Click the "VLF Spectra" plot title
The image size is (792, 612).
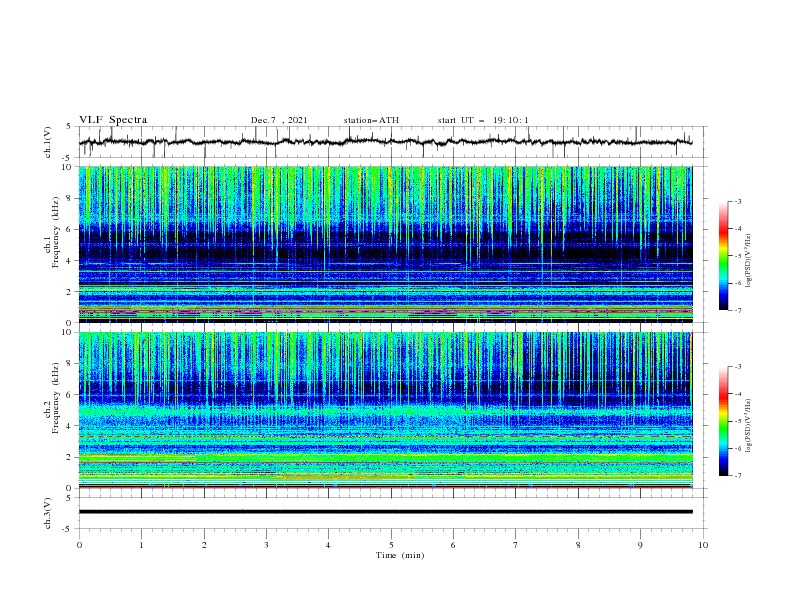pyautogui.click(x=113, y=120)
